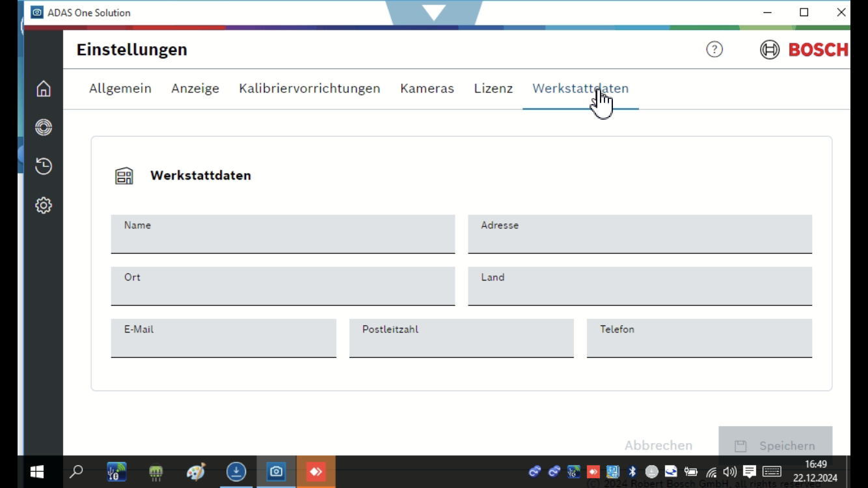
Task: Open the volume tray icon
Action: point(730,472)
